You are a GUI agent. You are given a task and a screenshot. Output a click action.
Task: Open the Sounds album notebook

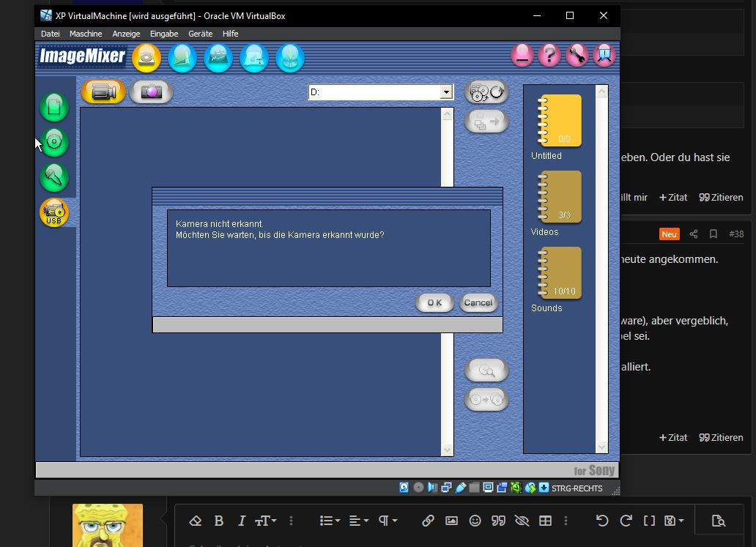click(x=559, y=273)
